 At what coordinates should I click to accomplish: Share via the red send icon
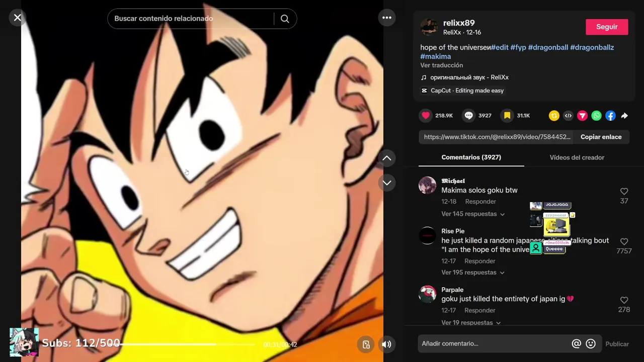tap(582, 116)
